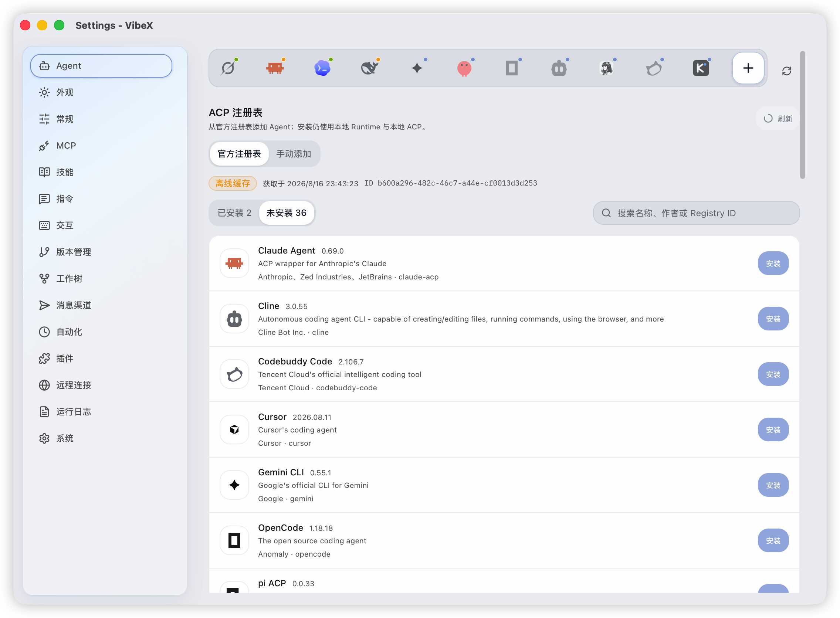Screen dimensions: 840x618
Task: Click the Cline logo in the registry list
Action: (234, 319)
